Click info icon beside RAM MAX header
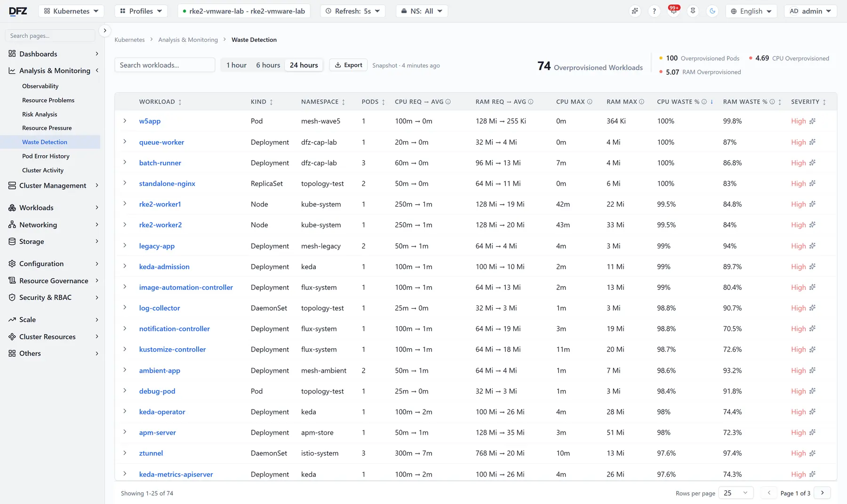 coord(641,102)
